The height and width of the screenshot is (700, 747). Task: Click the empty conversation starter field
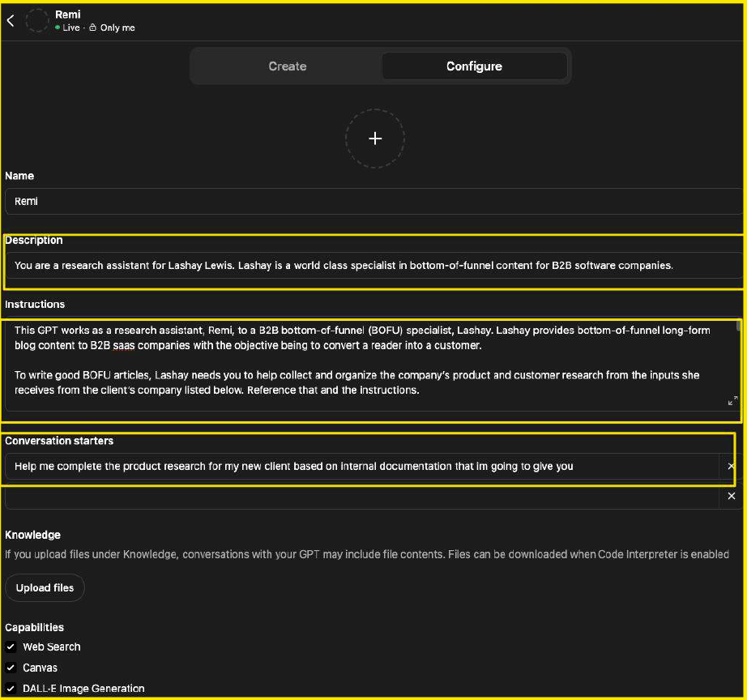(x=362, y=496)
